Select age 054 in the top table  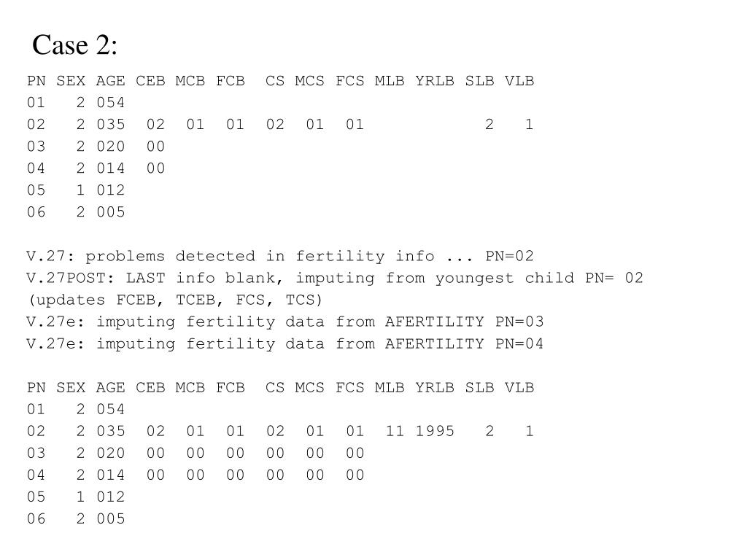(111, 103)
